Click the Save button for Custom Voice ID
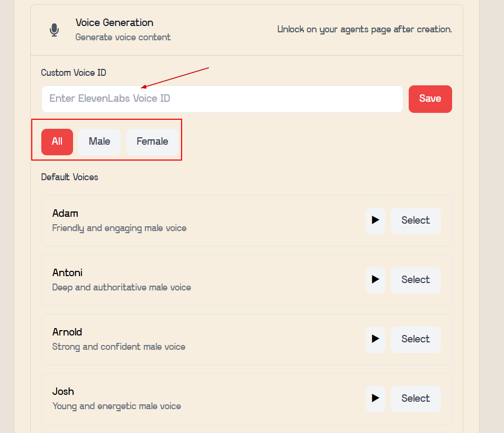Screen dimensions: 504x433 430,99
